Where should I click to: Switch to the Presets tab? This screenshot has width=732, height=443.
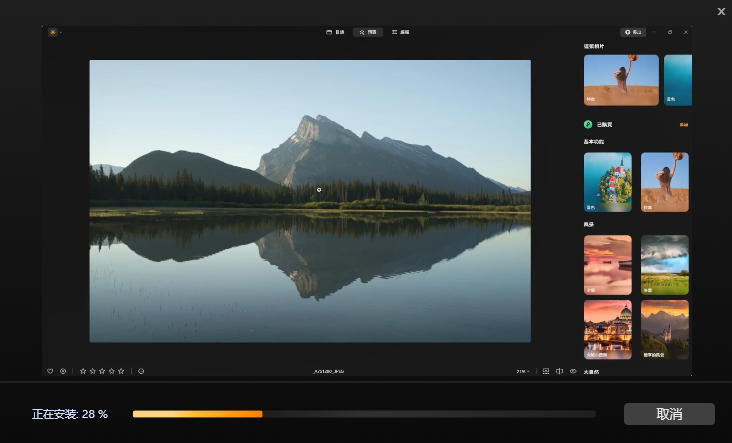(367, 32)
